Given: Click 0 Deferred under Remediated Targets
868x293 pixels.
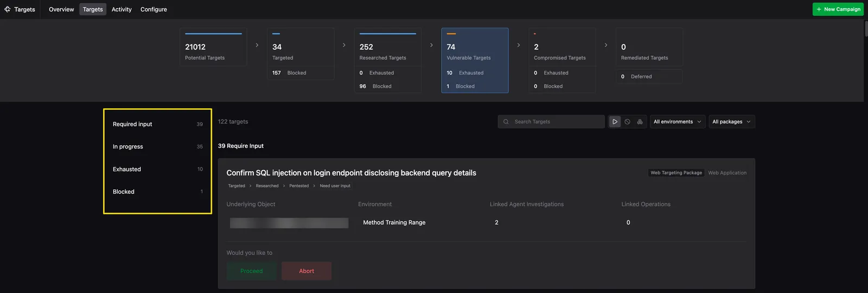Looking at the screenshot, I should (x=649, y=76).
